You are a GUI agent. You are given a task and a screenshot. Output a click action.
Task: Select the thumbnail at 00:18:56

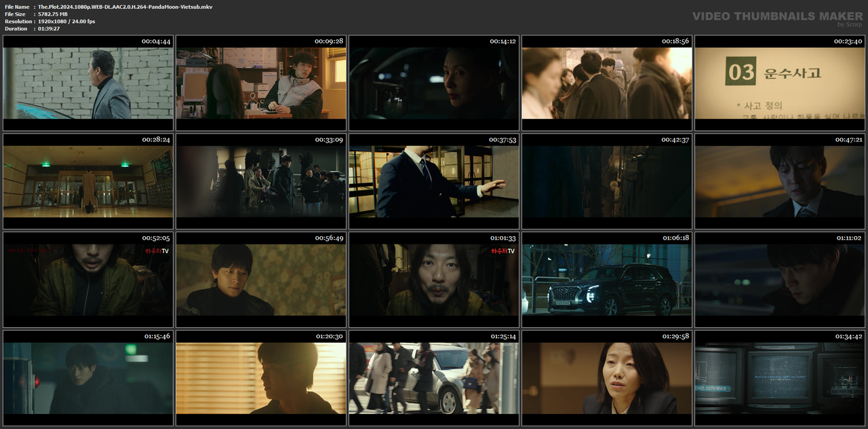[x=607, y=83]
